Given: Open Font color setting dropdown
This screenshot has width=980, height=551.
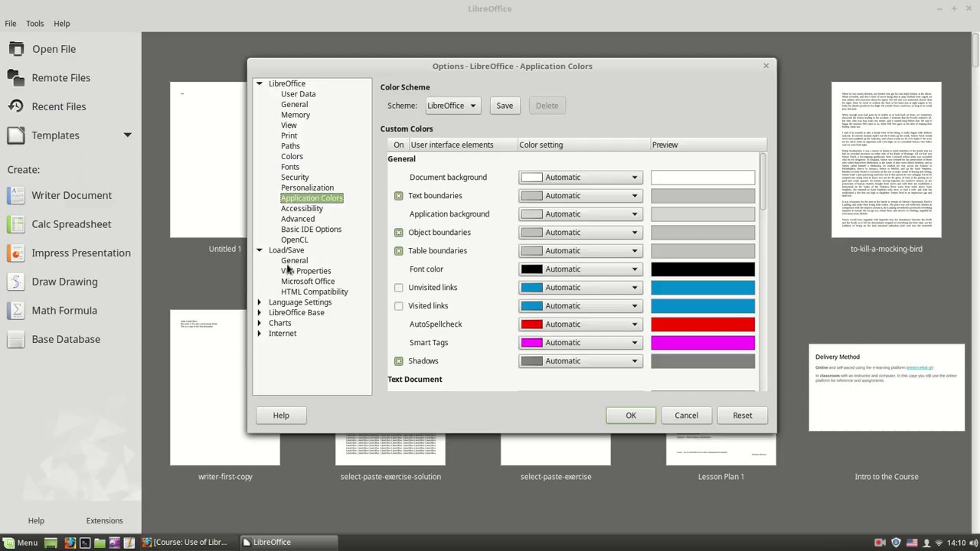Looking at the screenshot, I should pyautogui.click(x=580, y=269).
